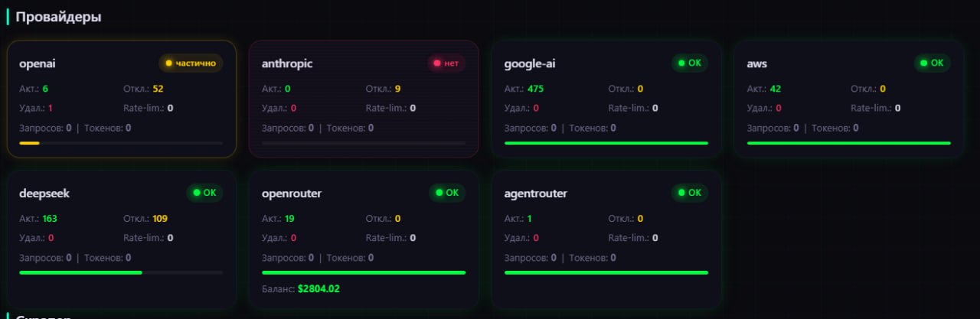980x319 pixels.
Task: Click the aws OK status badge
Action: 932,63
